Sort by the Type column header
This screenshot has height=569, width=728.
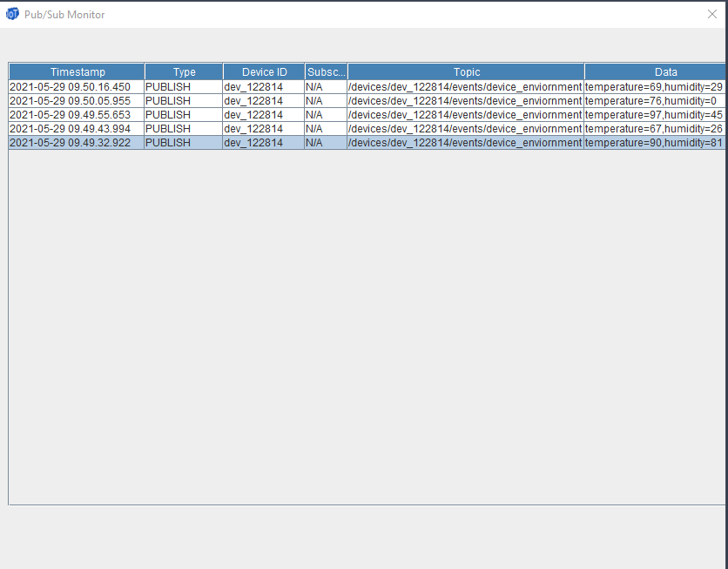[184, 72]
